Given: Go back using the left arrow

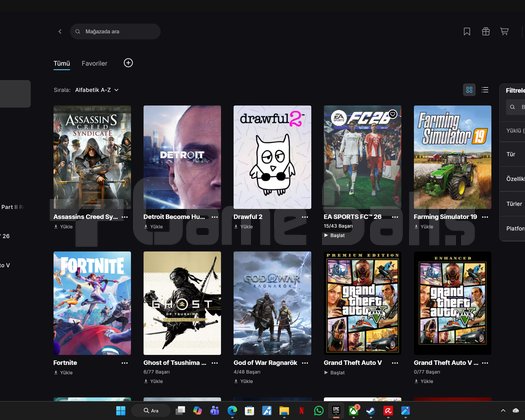Looking at the screenshot, I should click(60, 31).
